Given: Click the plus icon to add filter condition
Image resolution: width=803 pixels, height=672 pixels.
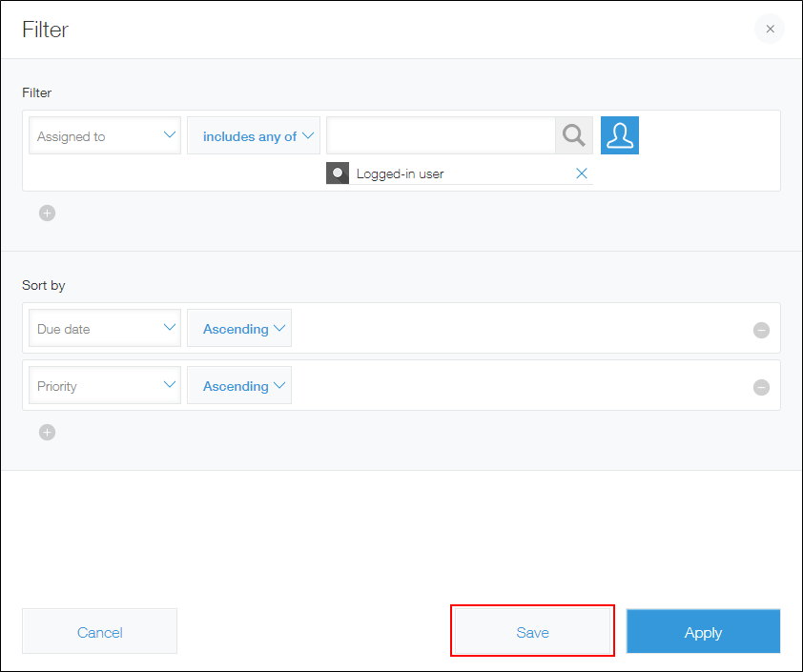Looking at the screenshot, I should [47, 213].
